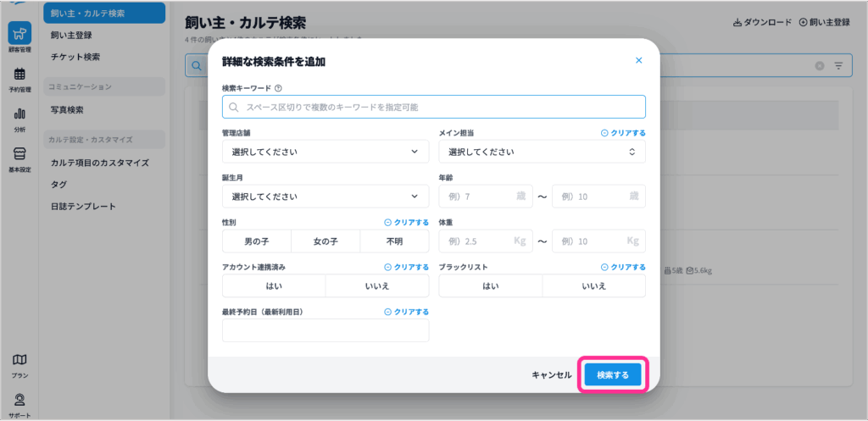Image resolution: width=868 pixels, height=421 pixels.
Task: Open 予約管理 calendar icon
Action: pyautogui.click(x=19, y=75)
